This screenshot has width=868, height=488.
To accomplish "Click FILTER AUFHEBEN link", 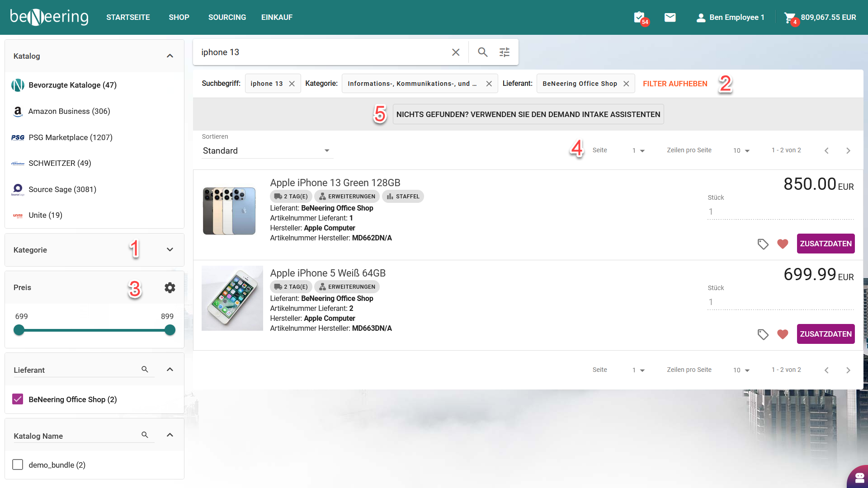I will tap(675, 84).
